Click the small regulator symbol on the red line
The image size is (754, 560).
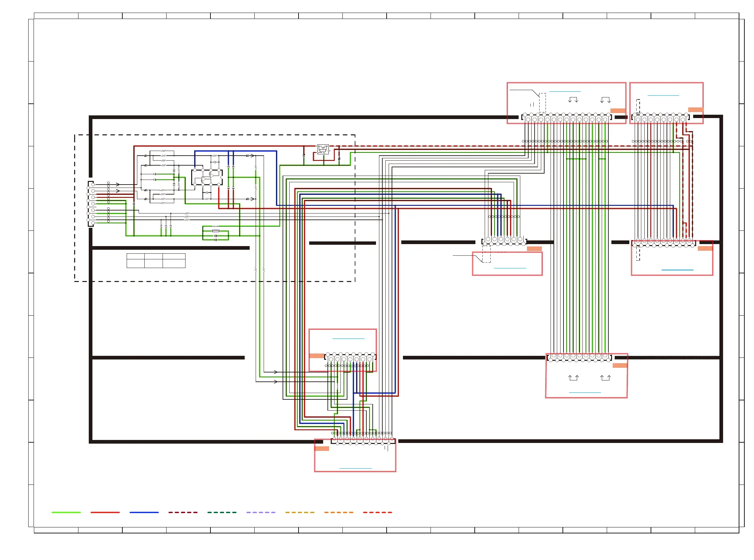coord(323,150)
